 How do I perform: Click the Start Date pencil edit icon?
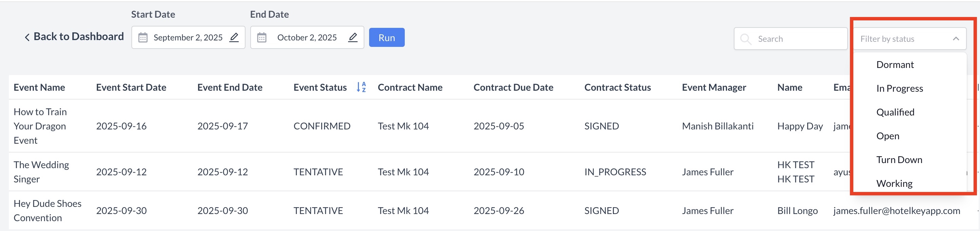[x=234, y=37]
